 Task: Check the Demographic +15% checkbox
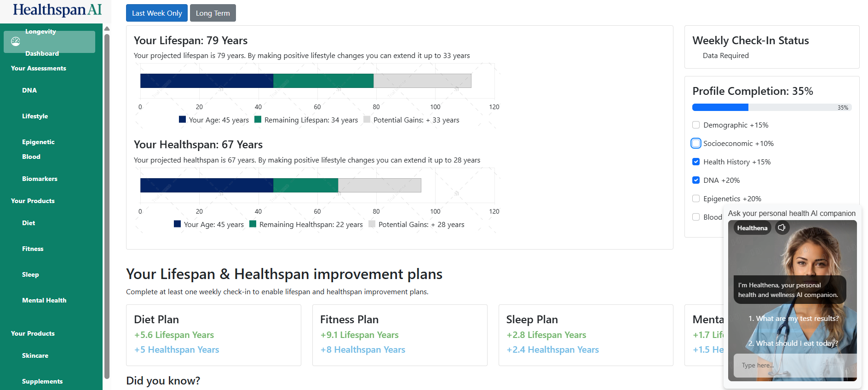coord(696,125)
